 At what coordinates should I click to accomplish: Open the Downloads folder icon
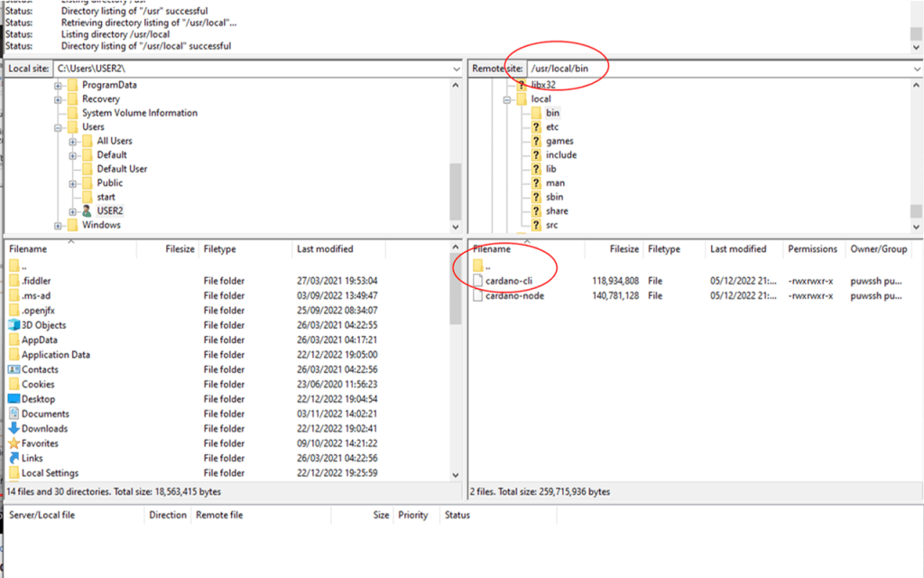point(14,429)
